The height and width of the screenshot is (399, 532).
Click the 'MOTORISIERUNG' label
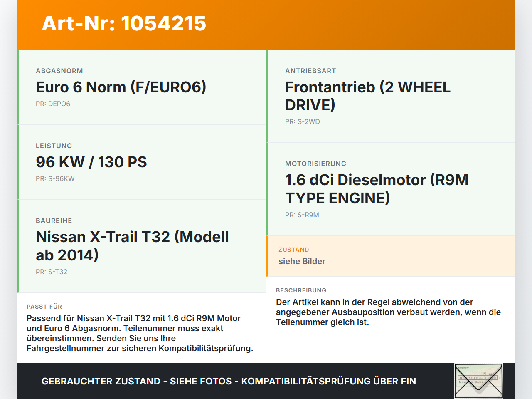315,164
